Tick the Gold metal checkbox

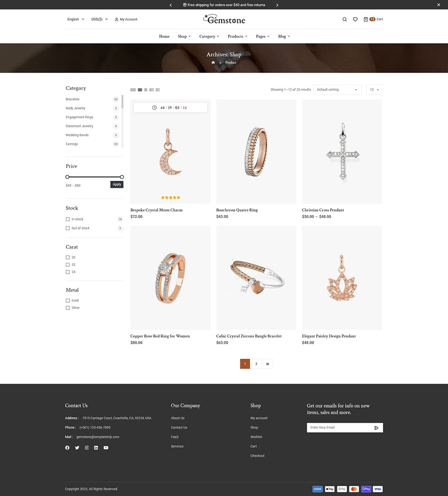tap(68, 300)
